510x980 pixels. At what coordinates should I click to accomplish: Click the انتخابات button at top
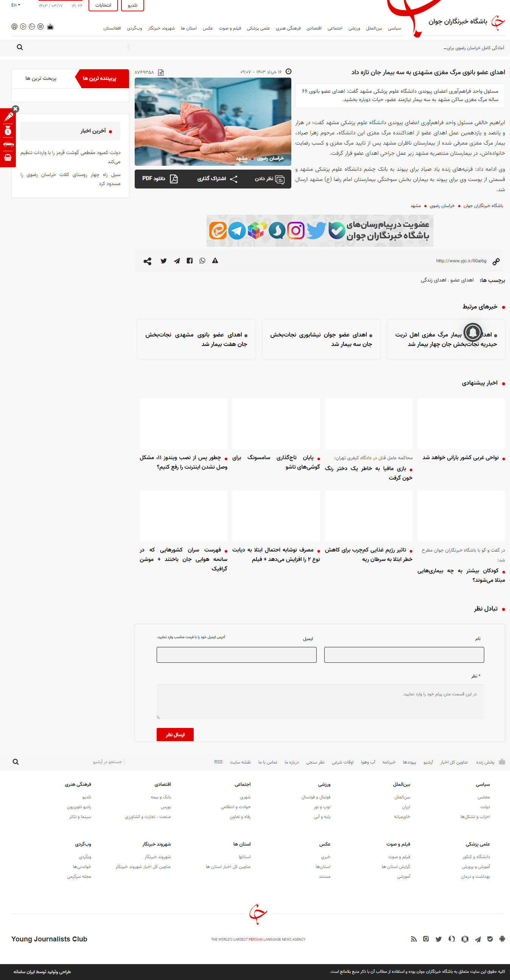(103, 5)
